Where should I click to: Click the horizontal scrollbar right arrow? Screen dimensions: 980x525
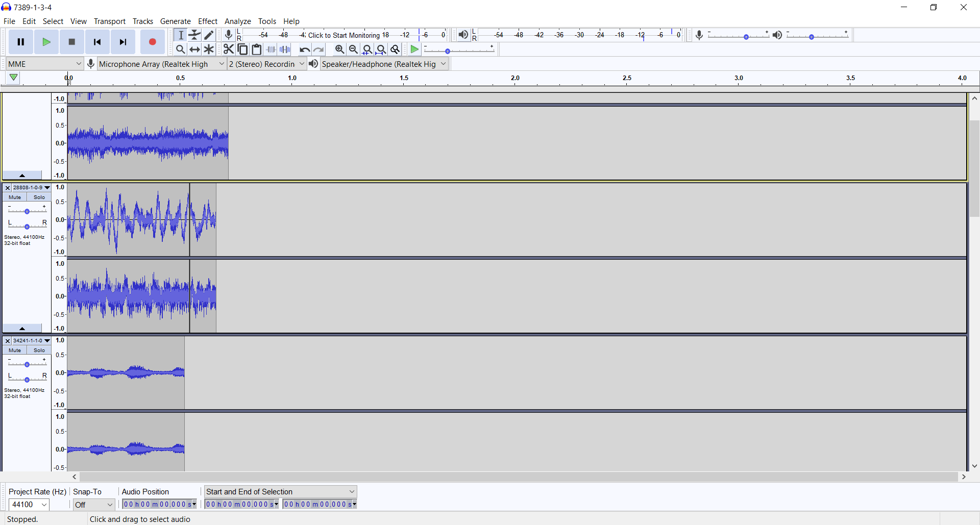coord(964,477)
